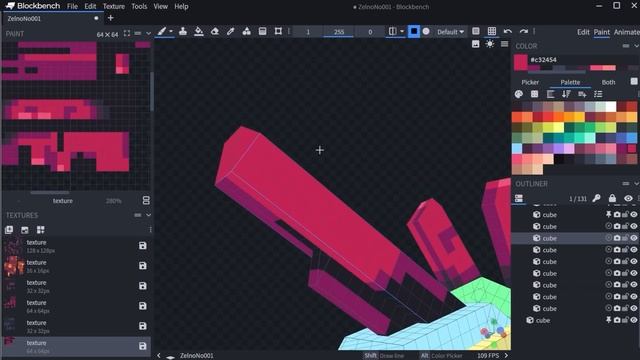
Task: Show Both picker and palette
Action: point(608,82)
